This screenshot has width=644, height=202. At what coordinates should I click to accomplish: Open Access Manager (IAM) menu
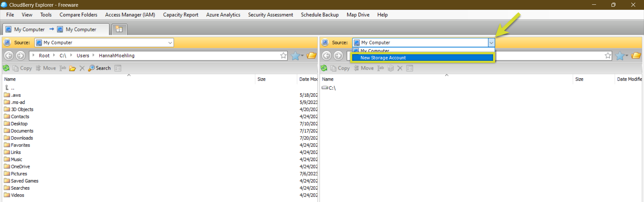(130, 15)
